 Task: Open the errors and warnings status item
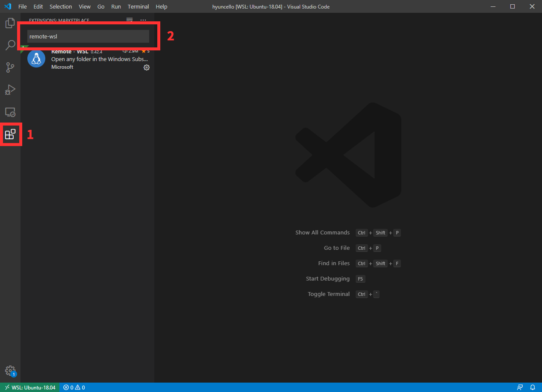(74, 387)
